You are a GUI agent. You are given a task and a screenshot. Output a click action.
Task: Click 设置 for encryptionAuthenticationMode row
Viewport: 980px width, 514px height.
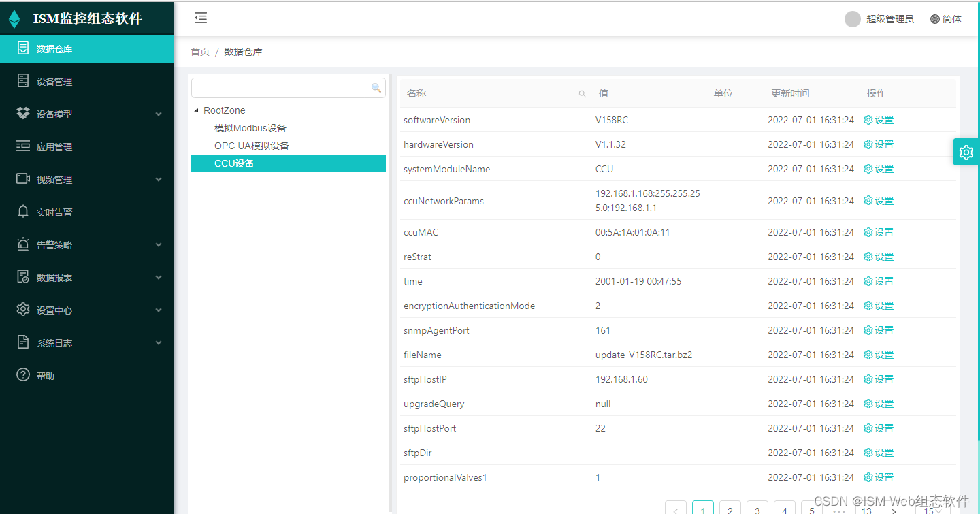[879, 306]
